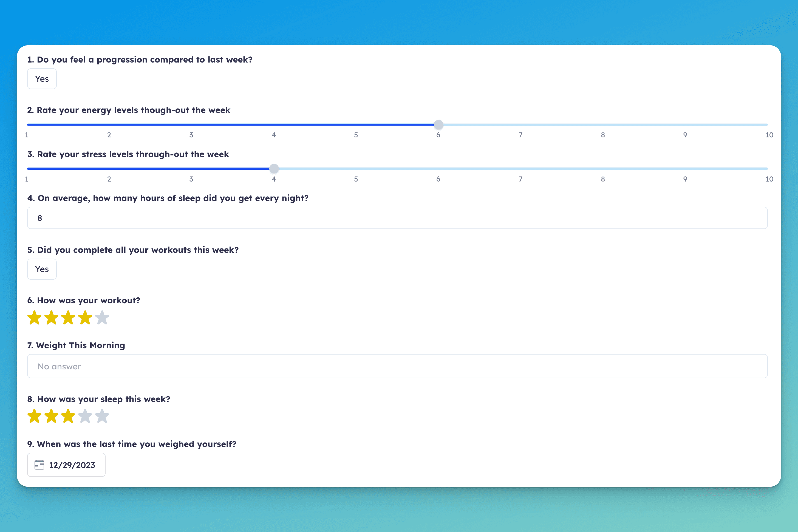Set energy level slider to 8

point(603,124)
